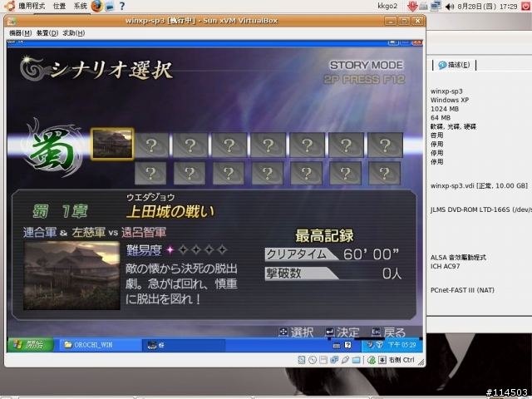Click the kkgo2 user switcher
Image resolution: width=532 pixels, height=399 pixels.
[387, 6]
